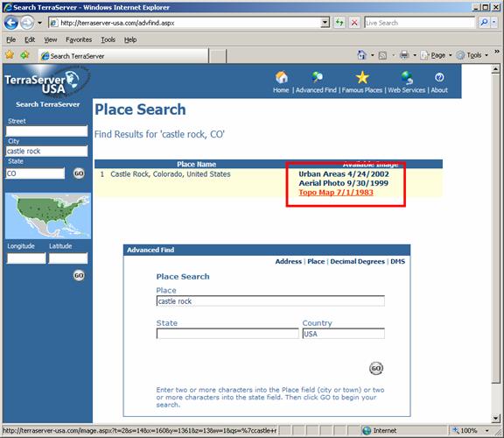This screenshot has width=504, height=438.
Task: Switch Advanced Find to Decimal Degrees
Action: pos(357,261)
